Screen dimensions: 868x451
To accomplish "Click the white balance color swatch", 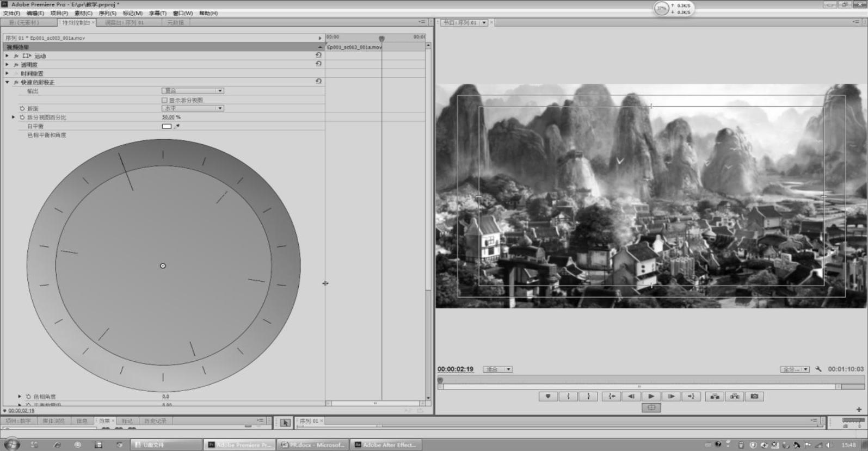I will point(167,126).
